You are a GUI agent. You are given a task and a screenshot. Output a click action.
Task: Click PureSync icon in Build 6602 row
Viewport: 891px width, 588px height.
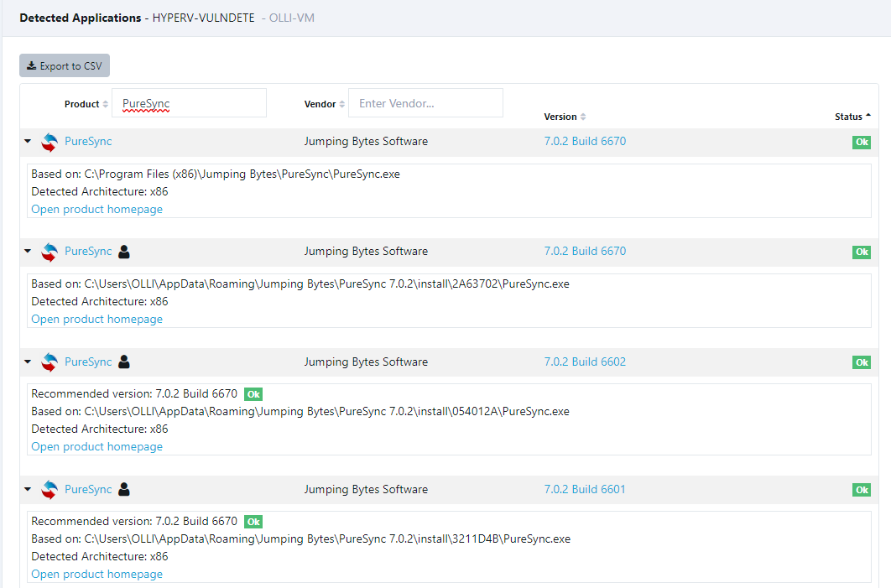click(x=49, y=362)
